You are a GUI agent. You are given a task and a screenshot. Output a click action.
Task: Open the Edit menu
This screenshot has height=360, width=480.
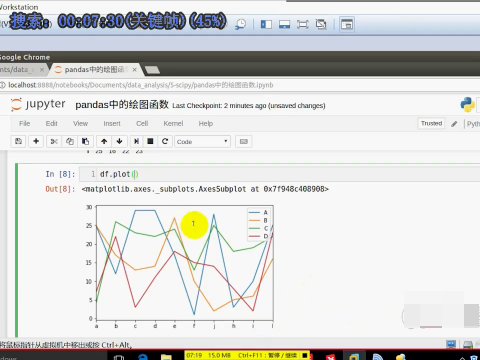[x=51, y=124]
